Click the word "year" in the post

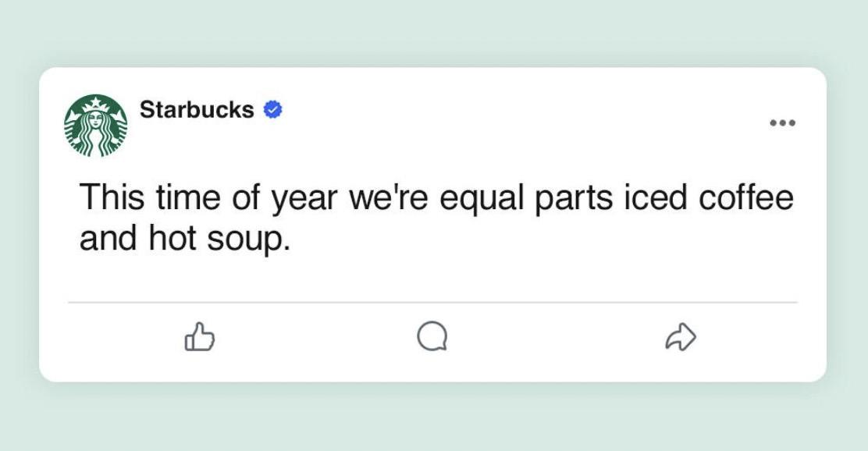pyautogui.click(x=304, y=199)
